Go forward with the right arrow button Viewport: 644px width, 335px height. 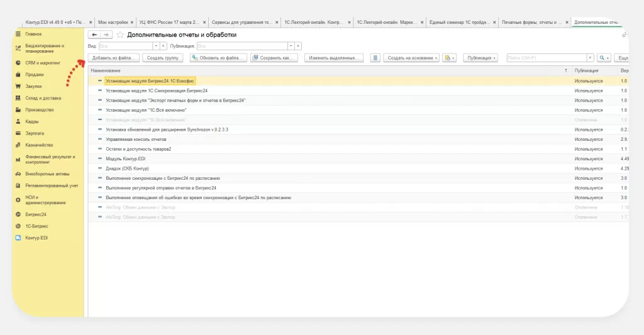coord(106,35)
